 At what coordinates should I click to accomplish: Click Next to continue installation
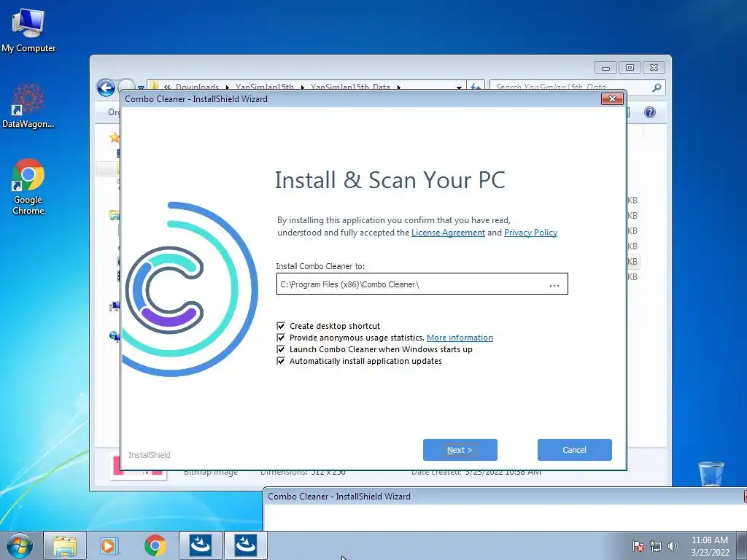click(x=460, y=450)
